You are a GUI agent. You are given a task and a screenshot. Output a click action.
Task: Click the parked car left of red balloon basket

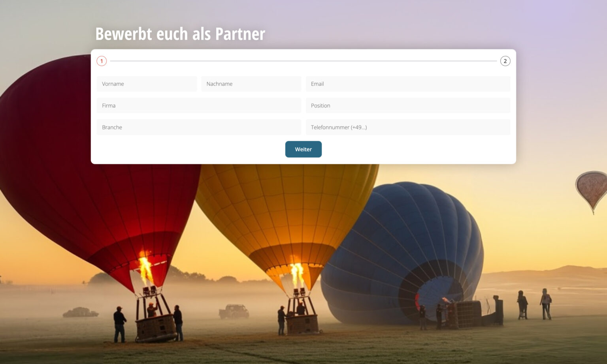[81, 312]
